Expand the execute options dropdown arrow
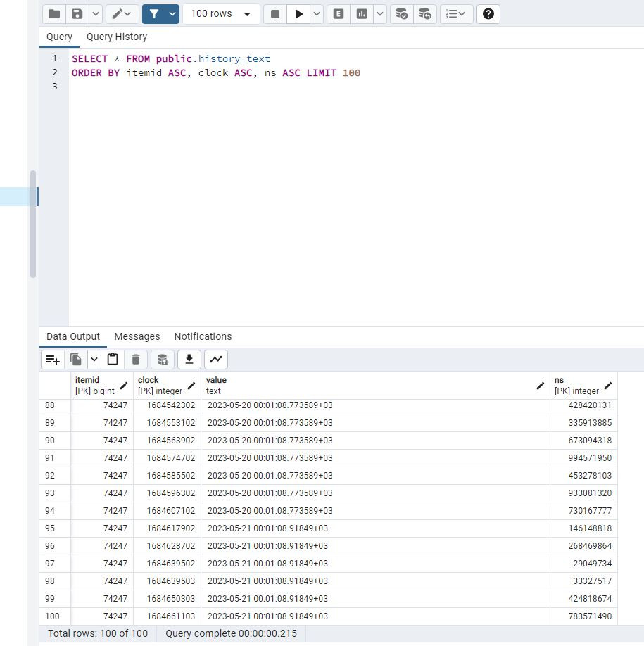This screenshot has height=646, width=644. 317,14
